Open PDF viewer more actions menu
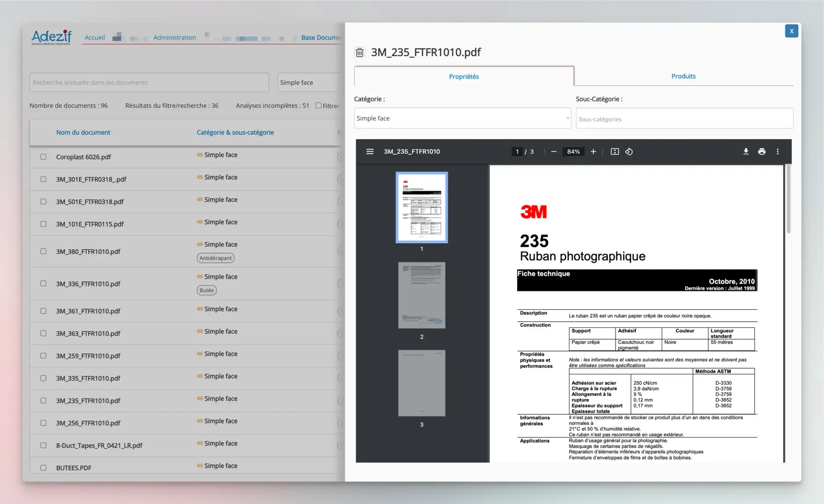This screenshot has width=824, height=504. [777, 152]
